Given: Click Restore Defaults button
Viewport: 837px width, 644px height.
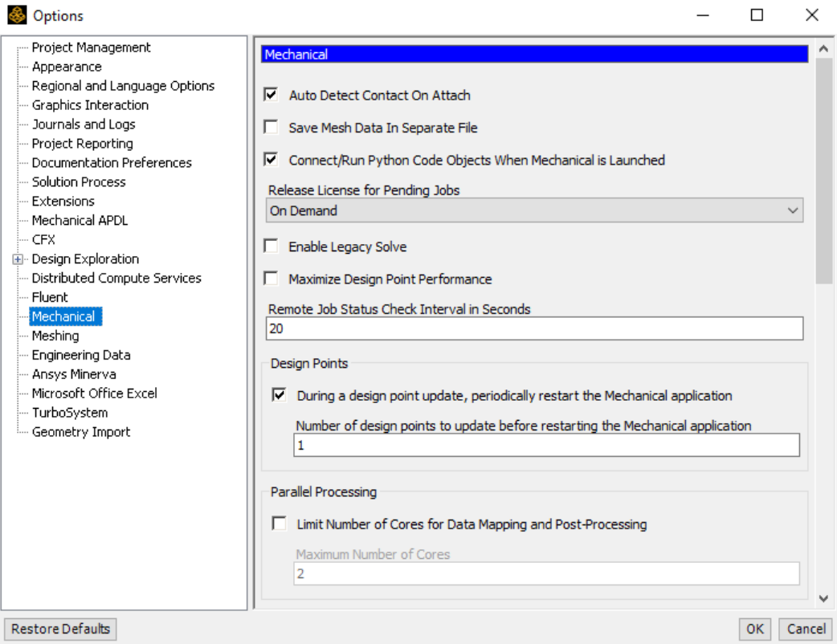Looking at the screenshot, I should (x=60, y=629).
